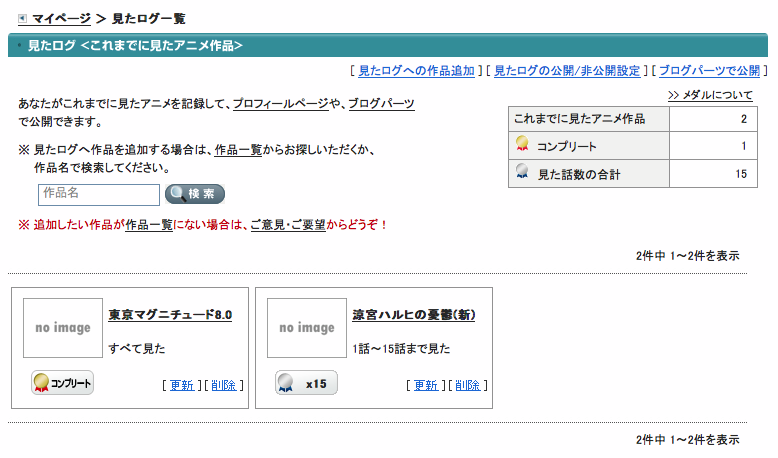Viewport: 778px width, 458px height.
Task: Open 見たログの公開/非公開設定 link
Action: click(x=567, y=71)
